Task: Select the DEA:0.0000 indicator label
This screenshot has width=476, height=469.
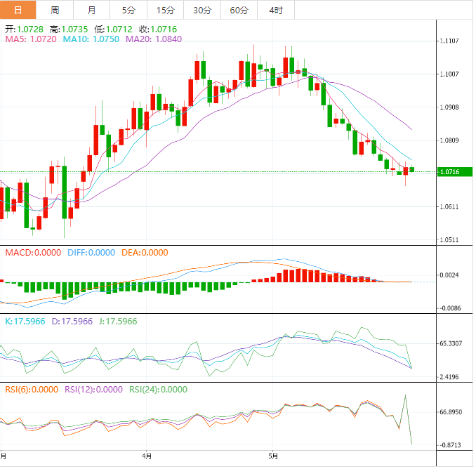Action: click(x=144, y=253)
